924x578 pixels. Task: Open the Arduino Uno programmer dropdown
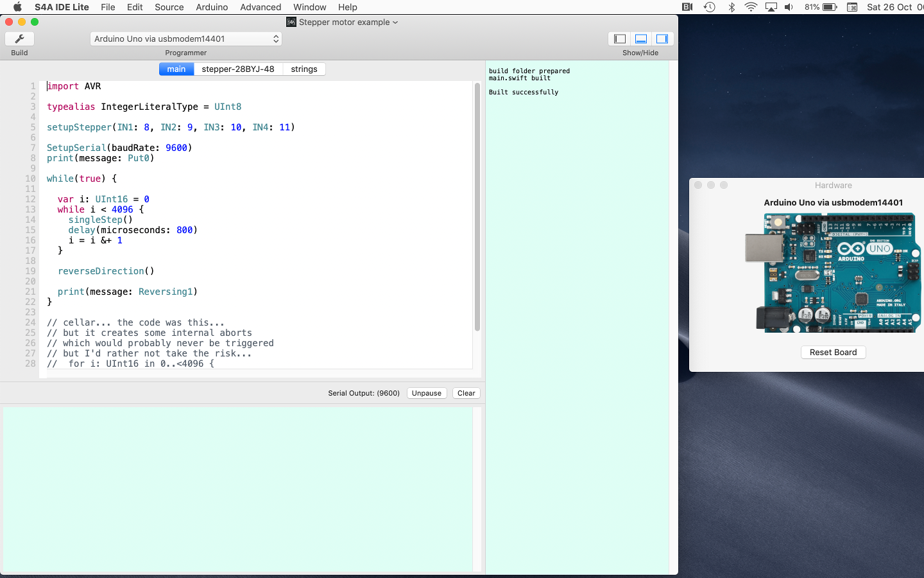(186, 39)
